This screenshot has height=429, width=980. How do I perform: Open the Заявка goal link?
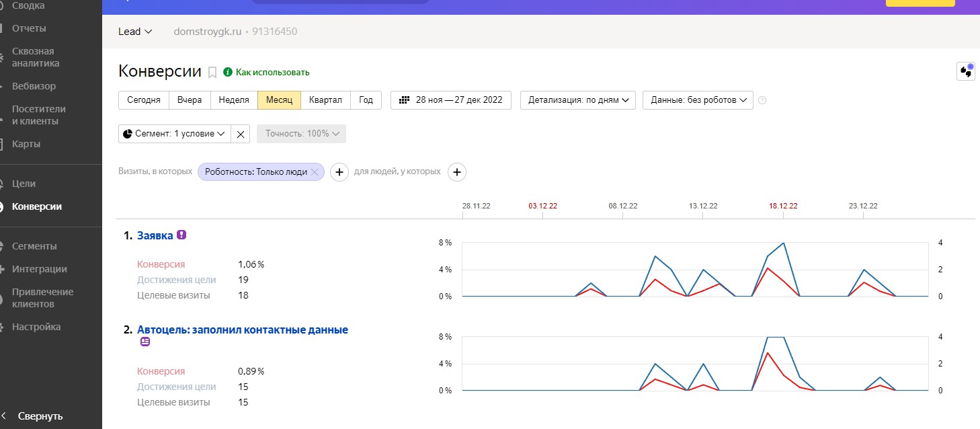click(155, 235)
